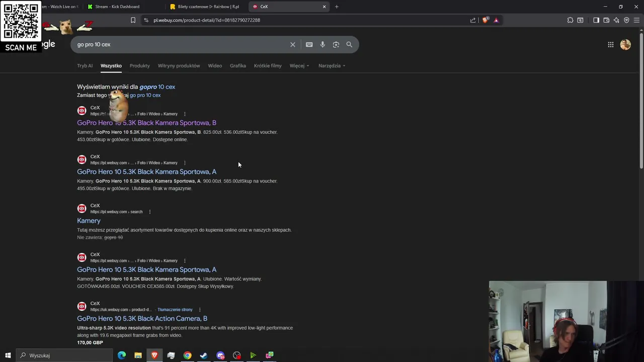Switch to the Grafika tab
The width and height of the screenshot is (644, 362).
tap(238, 66)
